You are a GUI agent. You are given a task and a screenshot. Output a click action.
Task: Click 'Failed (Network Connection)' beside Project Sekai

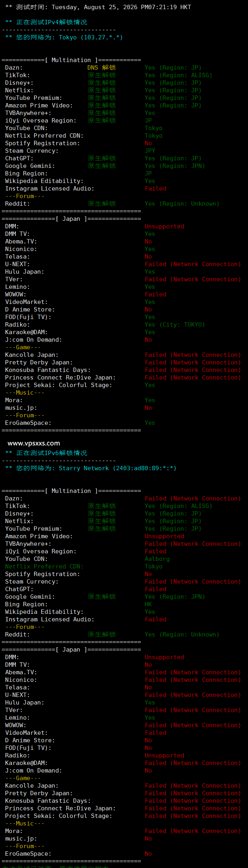point(193,816)
